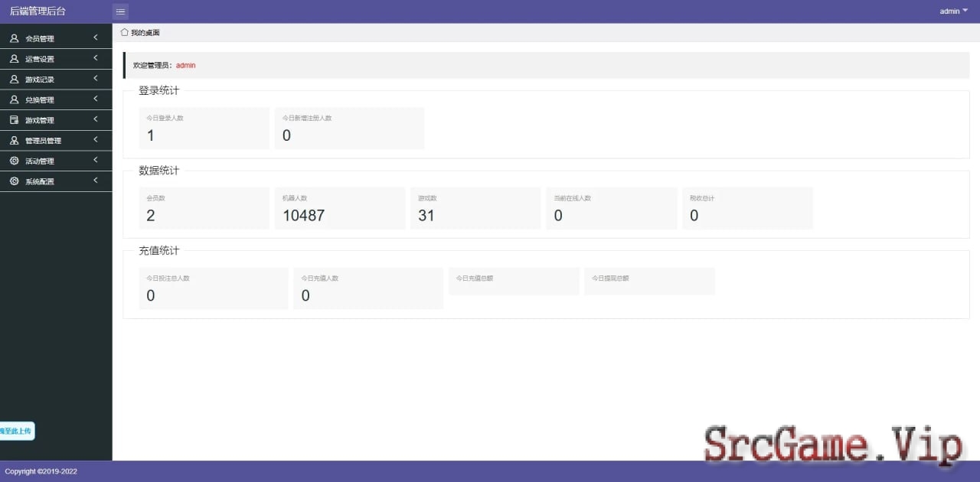This screenshot has height=482, width=980.
Task: Click the 今日新增注册人数 card label
Action: point(307,118)
